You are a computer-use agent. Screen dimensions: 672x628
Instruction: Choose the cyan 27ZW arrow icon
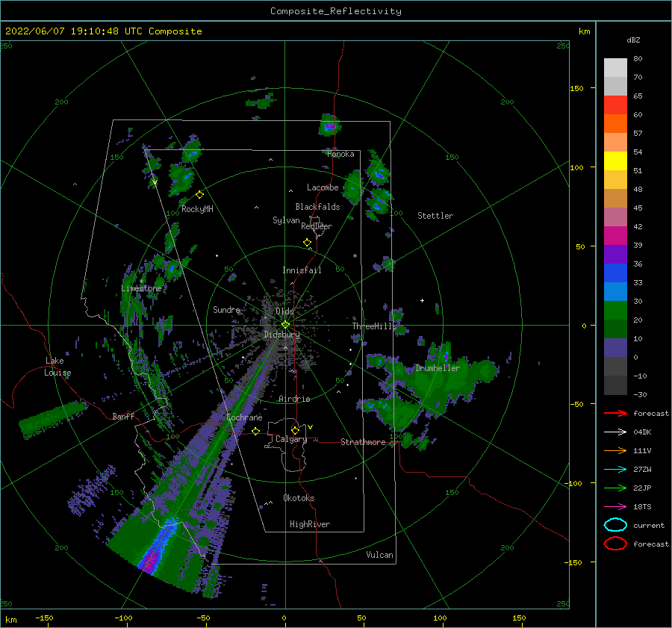[615, 470]
